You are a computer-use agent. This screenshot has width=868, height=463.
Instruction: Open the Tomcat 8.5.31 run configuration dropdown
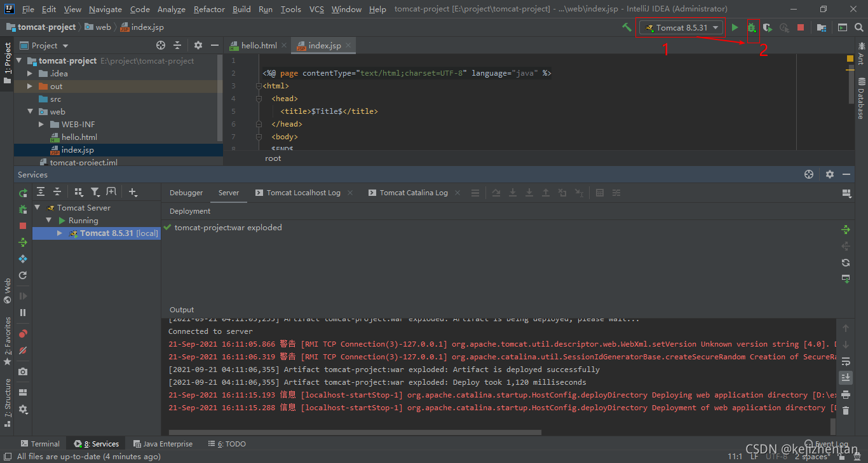(x=682, y=27)
